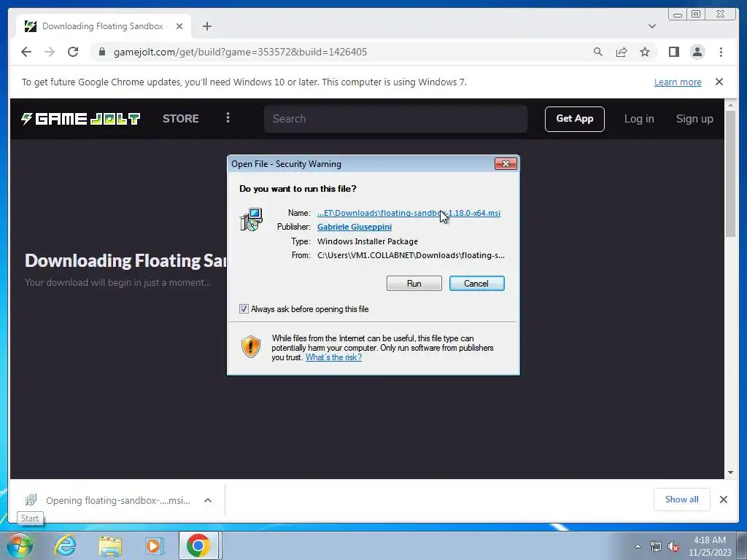Expand the download item options chevron
This screenshot has width=747, height=560.
tap(208, 500)
